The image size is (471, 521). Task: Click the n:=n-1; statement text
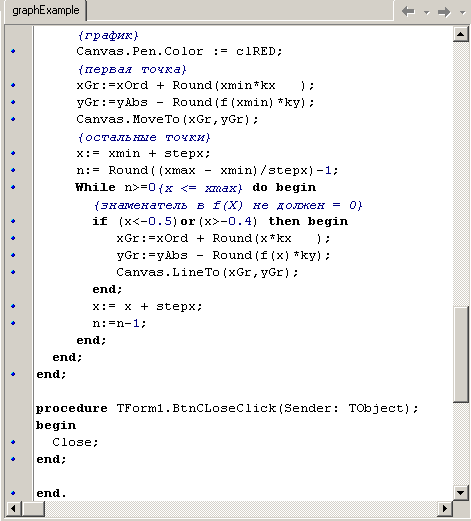click(119, 323)
